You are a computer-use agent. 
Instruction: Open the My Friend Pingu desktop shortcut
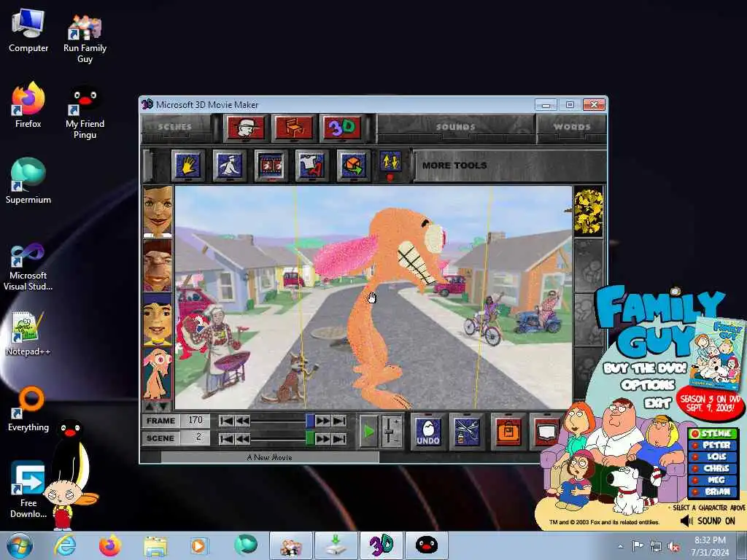pos(85,113)
